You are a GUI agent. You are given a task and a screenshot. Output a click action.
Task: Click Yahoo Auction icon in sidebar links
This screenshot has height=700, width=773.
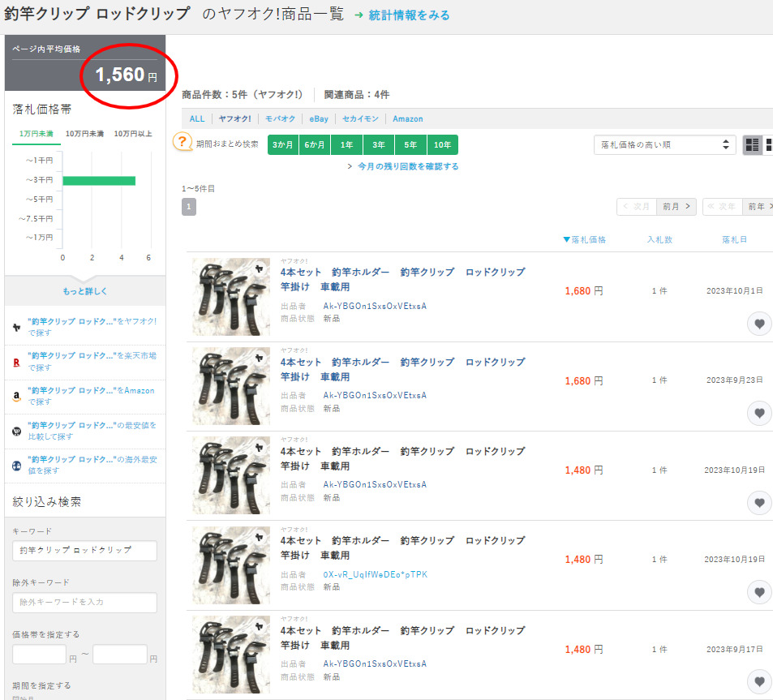16,327
